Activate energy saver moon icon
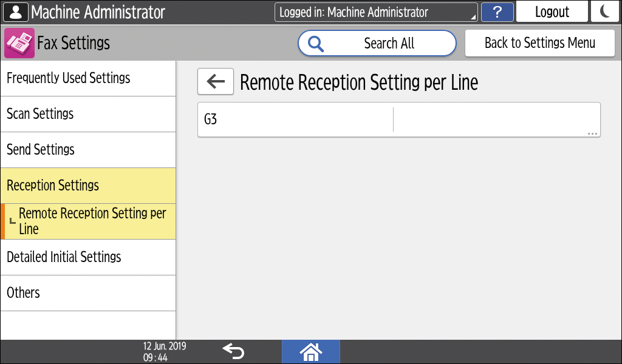The width and height of the screenshot is (622, 364). [x=604, y=12]
